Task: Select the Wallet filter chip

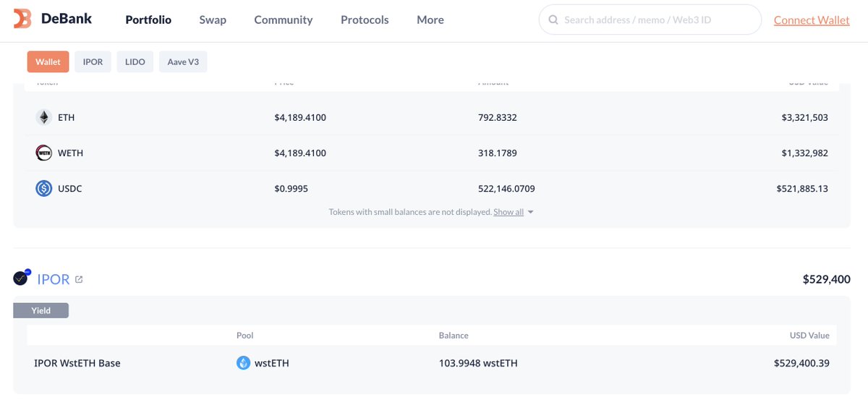Action: pyautogui.click(x=48, y=62)
